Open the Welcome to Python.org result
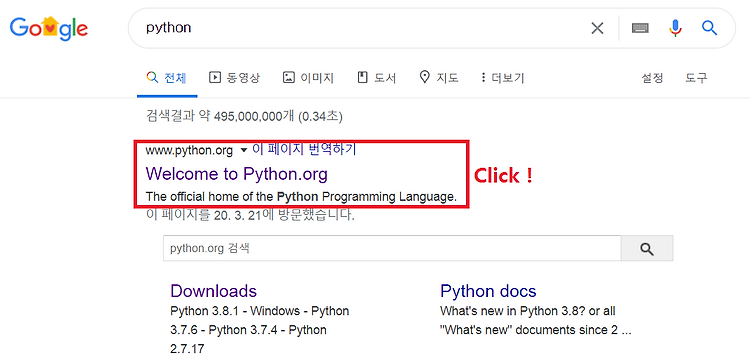Screen dimensions: 750x363 tap(237, 174)
